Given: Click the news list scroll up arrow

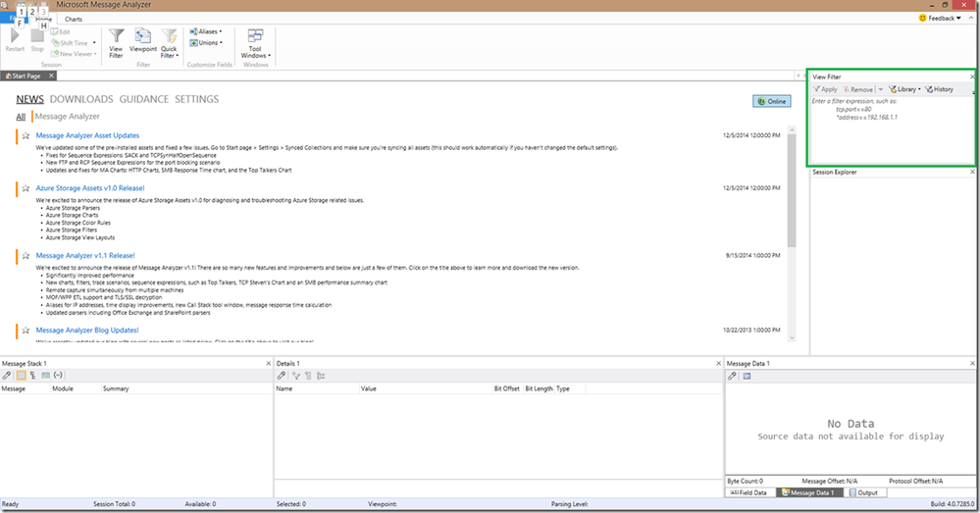Looking at the screenshot, I should coord(792,130).
